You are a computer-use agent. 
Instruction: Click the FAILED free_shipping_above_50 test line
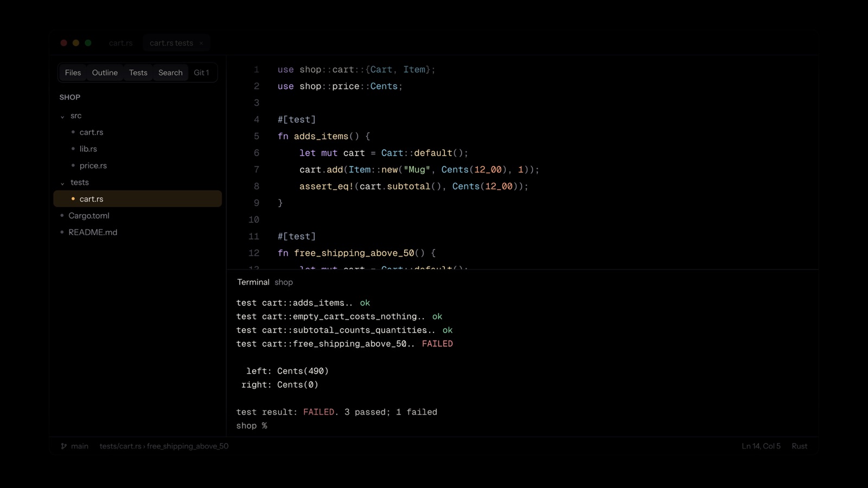(344, 344)
